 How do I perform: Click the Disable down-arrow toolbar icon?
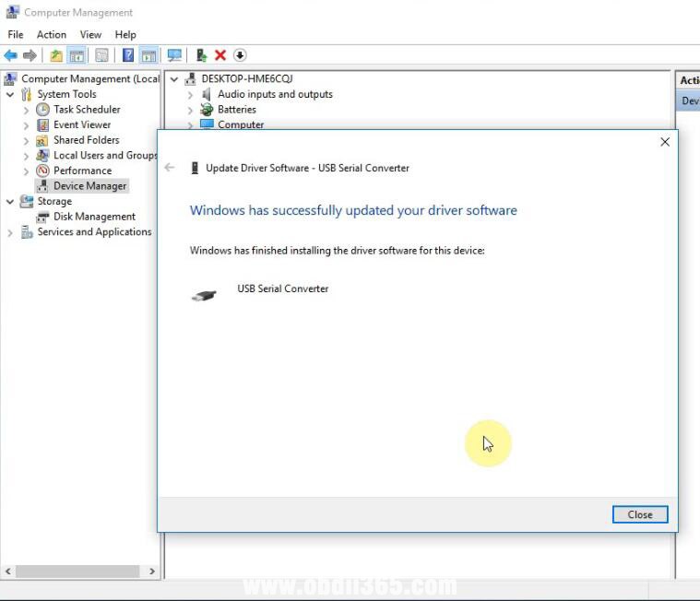(x=240, y=55)
